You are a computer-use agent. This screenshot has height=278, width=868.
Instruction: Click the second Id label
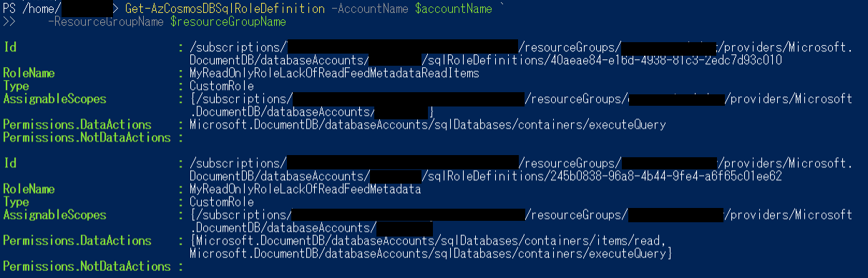pyautogui.click(x=10, y=164)
